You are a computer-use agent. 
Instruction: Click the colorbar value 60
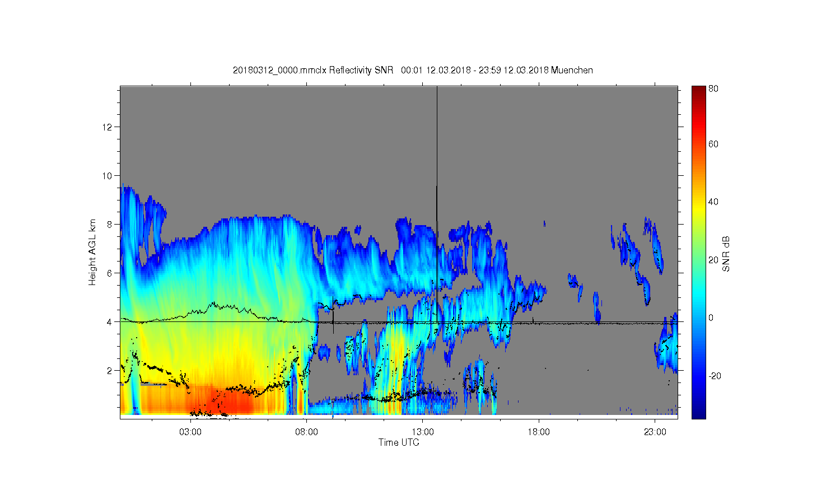pos(713,144)
